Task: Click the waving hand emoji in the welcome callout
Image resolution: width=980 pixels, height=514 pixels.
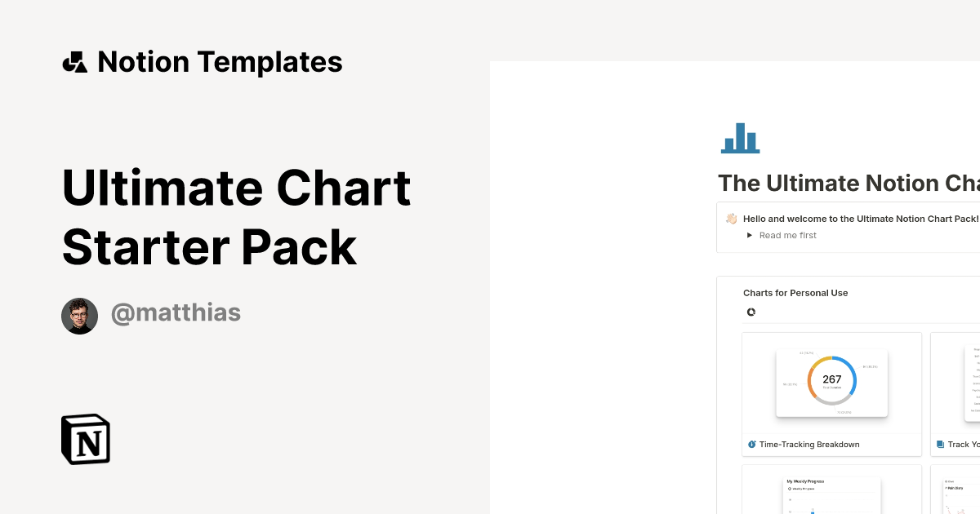Action: point(731,218)
